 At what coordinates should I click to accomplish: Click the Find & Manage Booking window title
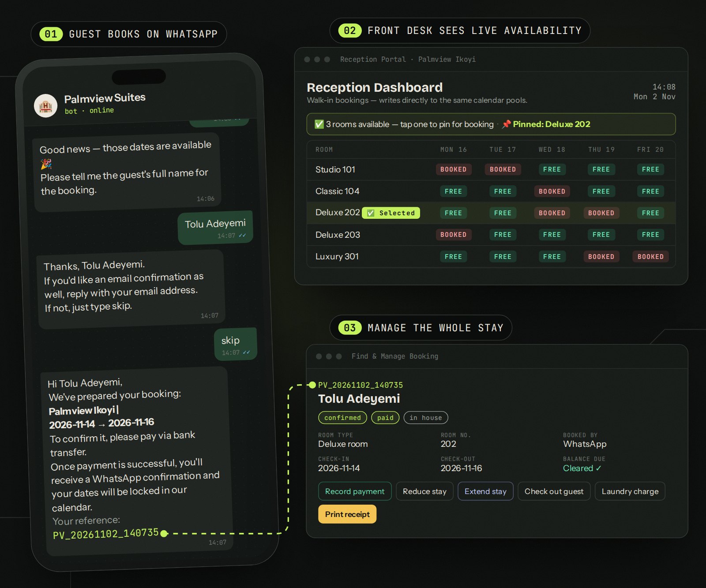pyautogui.click(x=395, y=356)
